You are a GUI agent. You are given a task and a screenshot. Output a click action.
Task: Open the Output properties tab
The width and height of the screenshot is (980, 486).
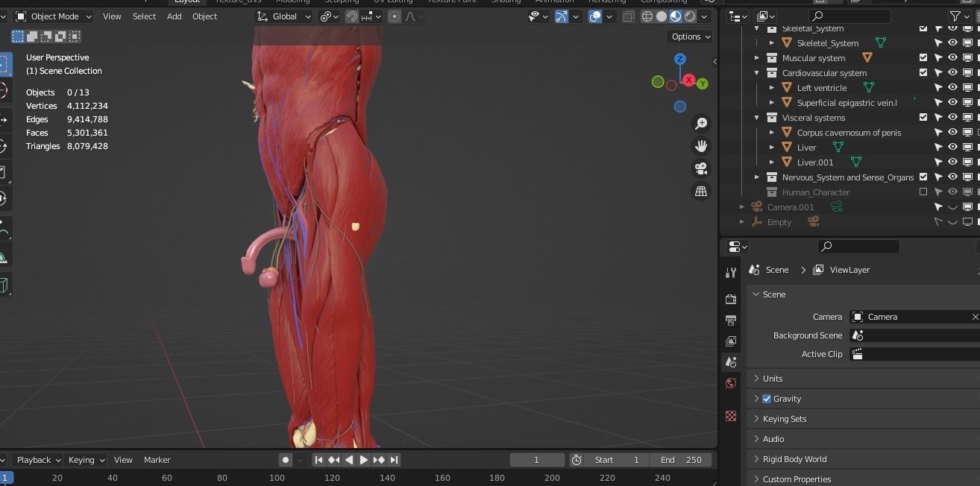click(x=731, y=320)
